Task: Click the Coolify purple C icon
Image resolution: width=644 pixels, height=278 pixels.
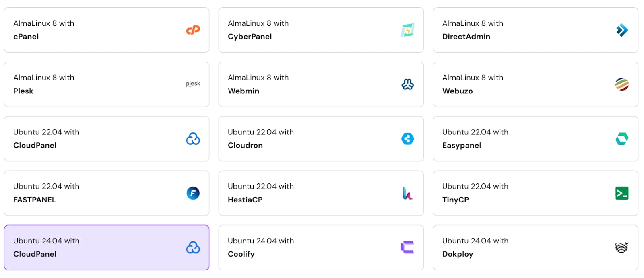Action: click(x=408, y=247)
